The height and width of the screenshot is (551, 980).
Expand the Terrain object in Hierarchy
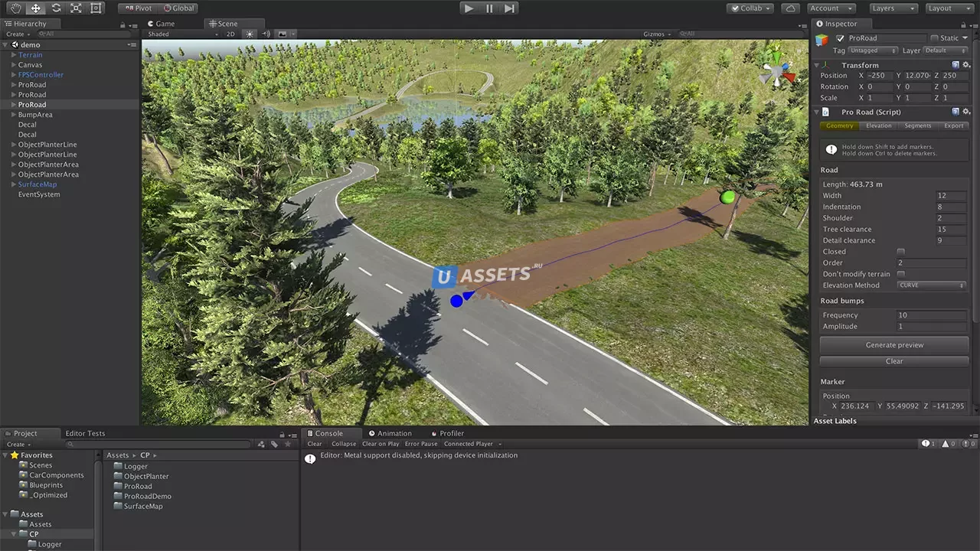[x=14, y=55]
